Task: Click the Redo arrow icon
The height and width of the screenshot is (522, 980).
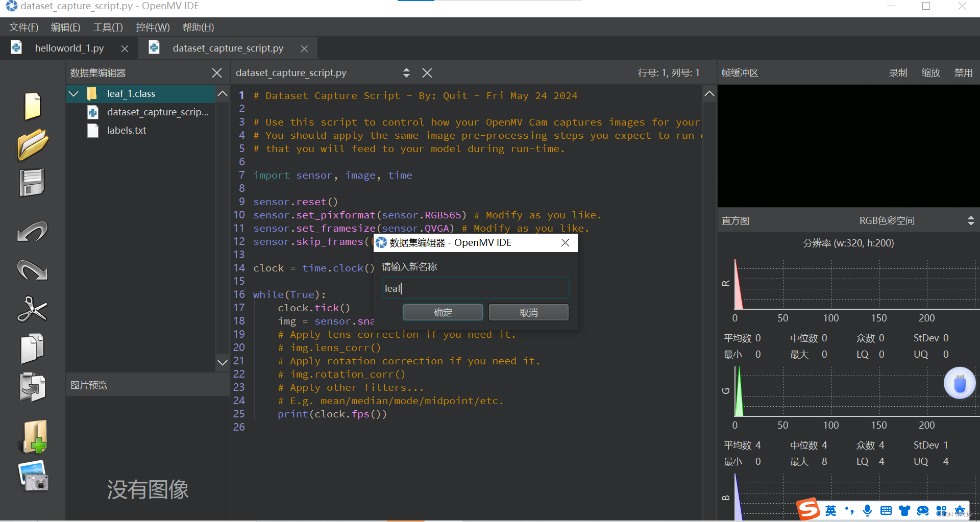Action: [x=33, y=270]
